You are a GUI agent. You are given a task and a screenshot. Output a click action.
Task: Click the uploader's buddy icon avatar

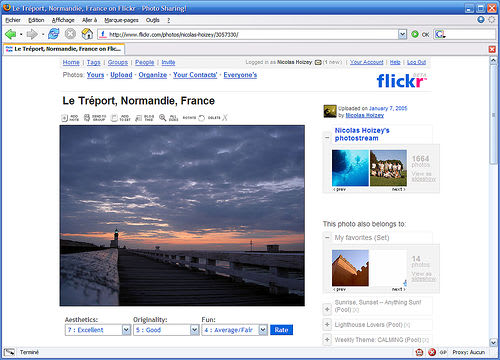click(330, 111)
